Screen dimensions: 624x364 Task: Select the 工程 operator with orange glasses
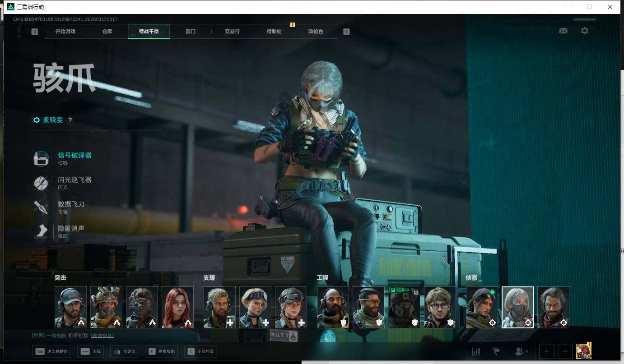(x=368, y=307)
